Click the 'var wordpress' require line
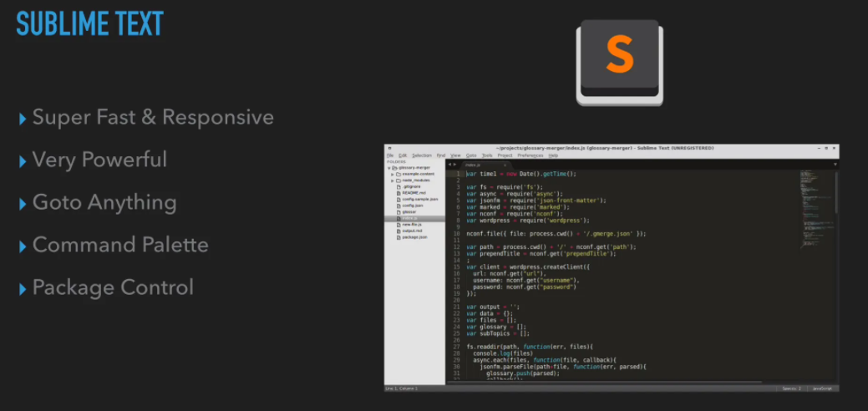The height and width of the screenshot is (411, 868). point(527,221)
